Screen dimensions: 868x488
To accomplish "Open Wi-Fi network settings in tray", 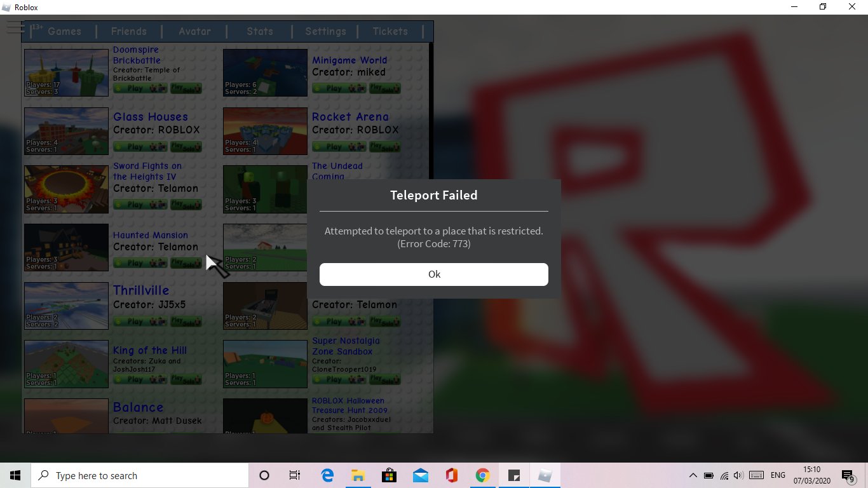I will [724, 475].
